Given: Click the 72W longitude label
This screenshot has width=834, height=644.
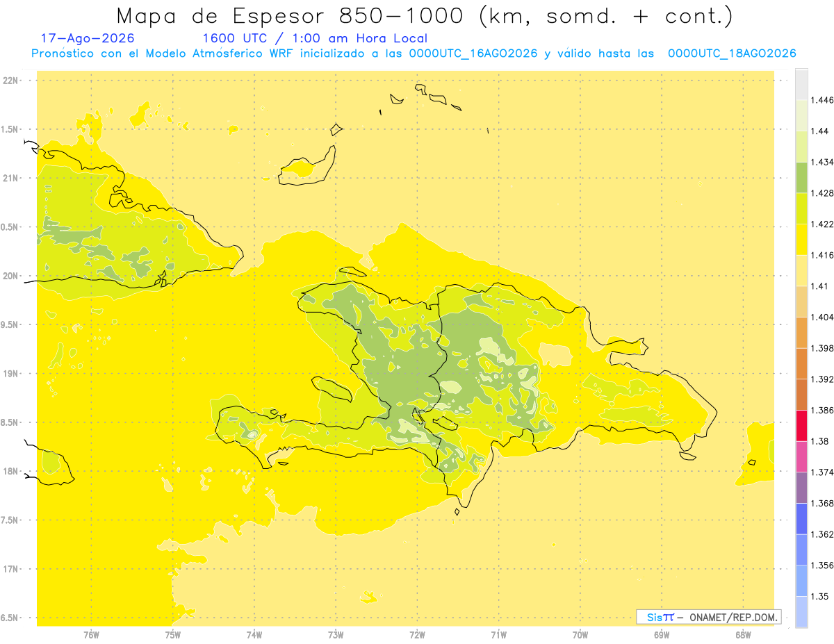Looking at the screenshot, I should (418, 634).
